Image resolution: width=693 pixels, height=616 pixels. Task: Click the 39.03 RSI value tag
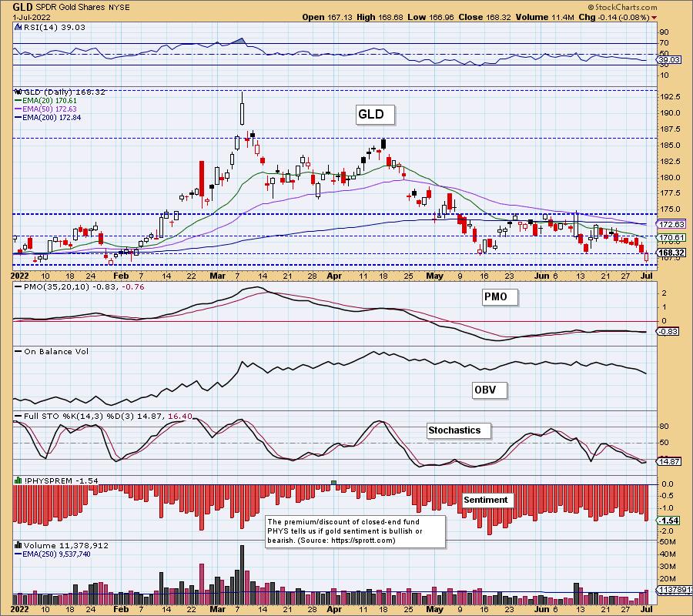coord(668,59)
